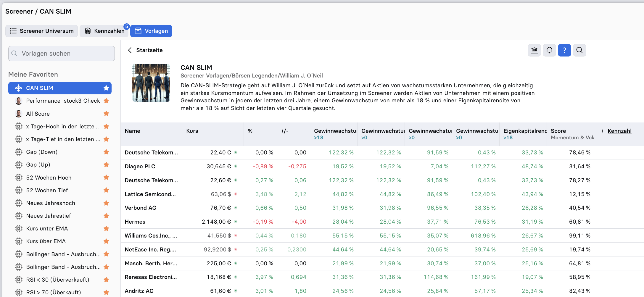This screenshot has width=644, height=297.
Task: Unfavorite CAN SLIM via its star
Action: point(106,88)
